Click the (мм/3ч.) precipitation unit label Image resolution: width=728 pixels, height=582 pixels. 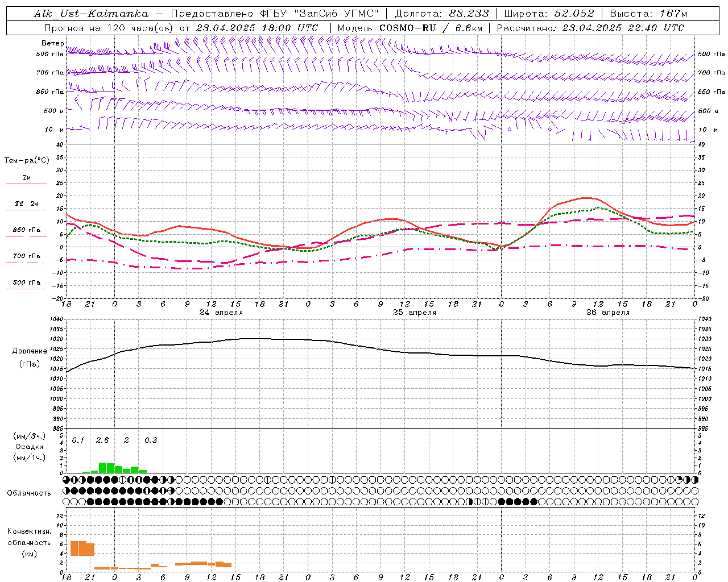pyautogui.click(x=29, y=436)
